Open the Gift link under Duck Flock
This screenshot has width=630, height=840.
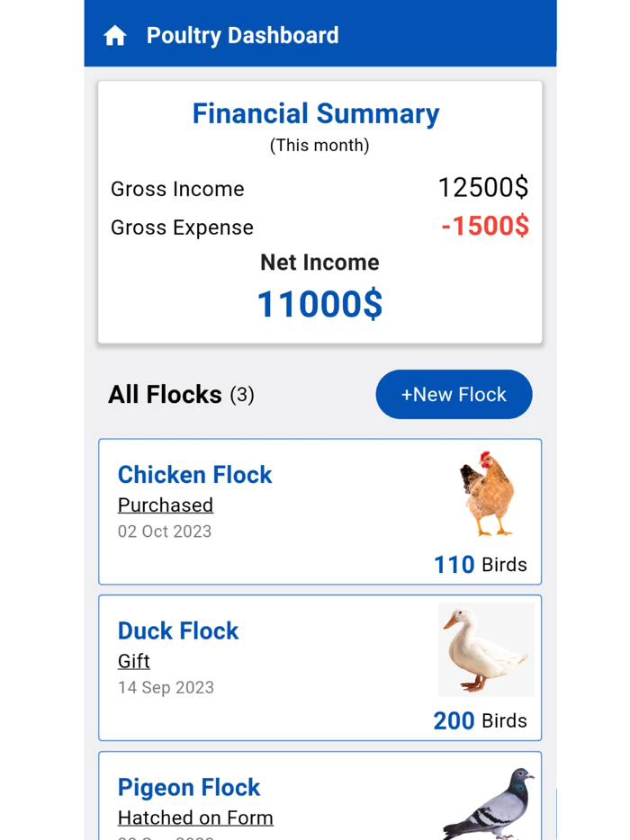(133, 661)
